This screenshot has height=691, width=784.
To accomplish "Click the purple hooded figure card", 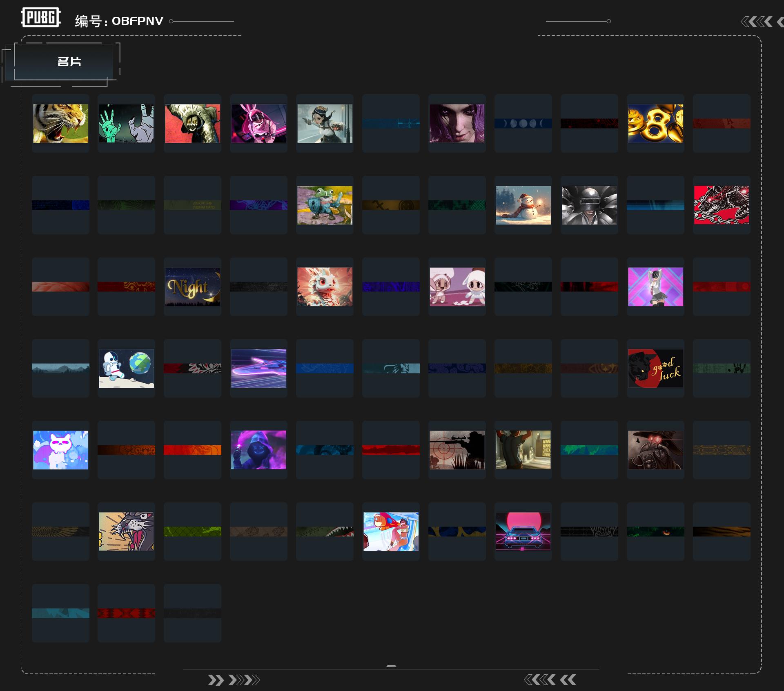I will (x=258, y=450).
